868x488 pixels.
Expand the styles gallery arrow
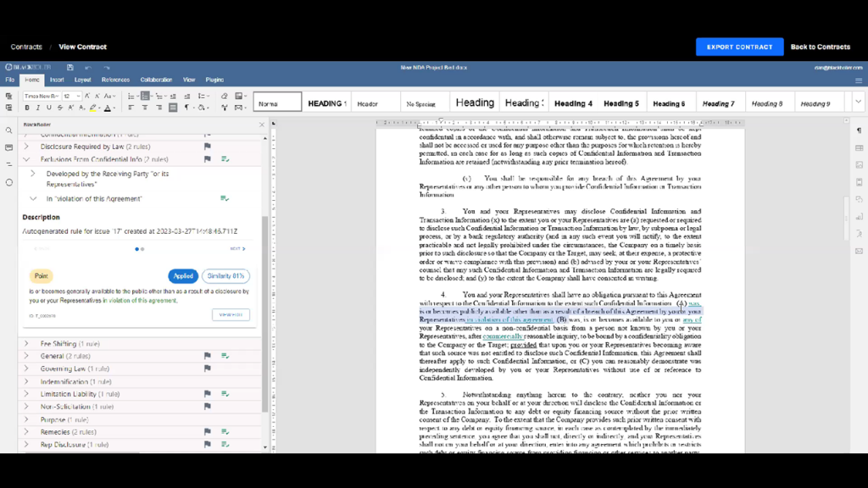pyautogui.click(x=858, y=102)
